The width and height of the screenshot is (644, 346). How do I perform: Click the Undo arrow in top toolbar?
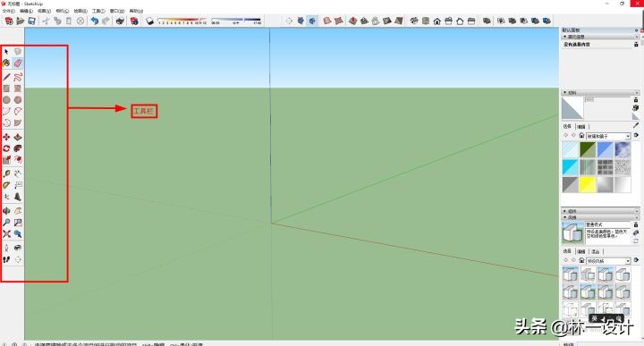click(95, 21)
